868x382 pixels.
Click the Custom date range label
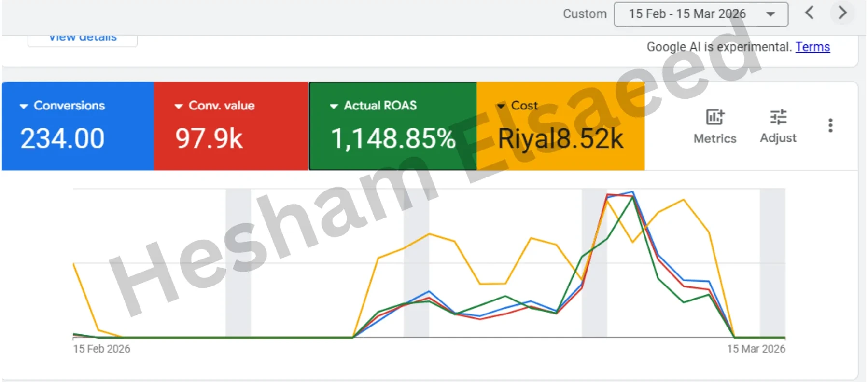pyautogui.click(x=585, y=14)
